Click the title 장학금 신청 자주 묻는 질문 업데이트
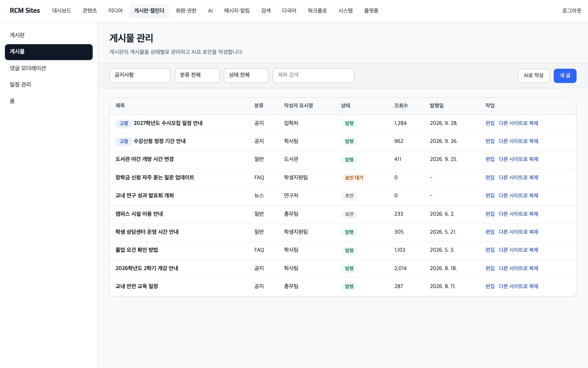588x368 pixels. click(x=155, y=178)
